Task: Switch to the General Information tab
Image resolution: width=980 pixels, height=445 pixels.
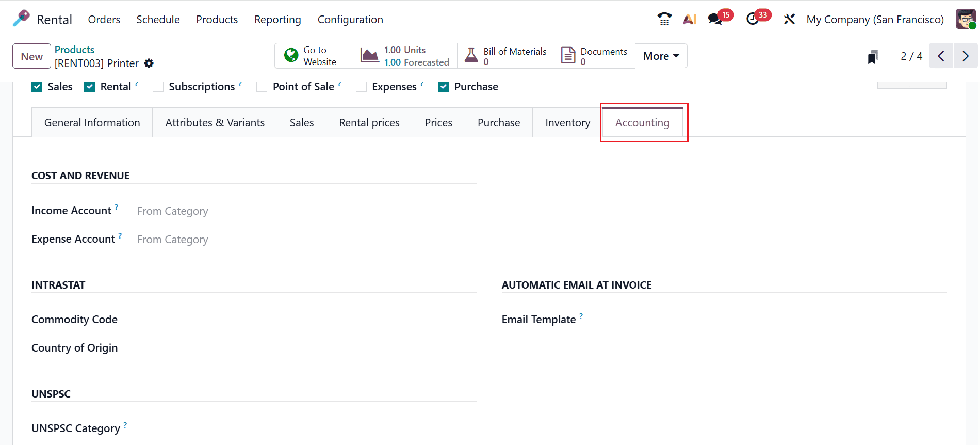Action: click(x=92, y=122)
